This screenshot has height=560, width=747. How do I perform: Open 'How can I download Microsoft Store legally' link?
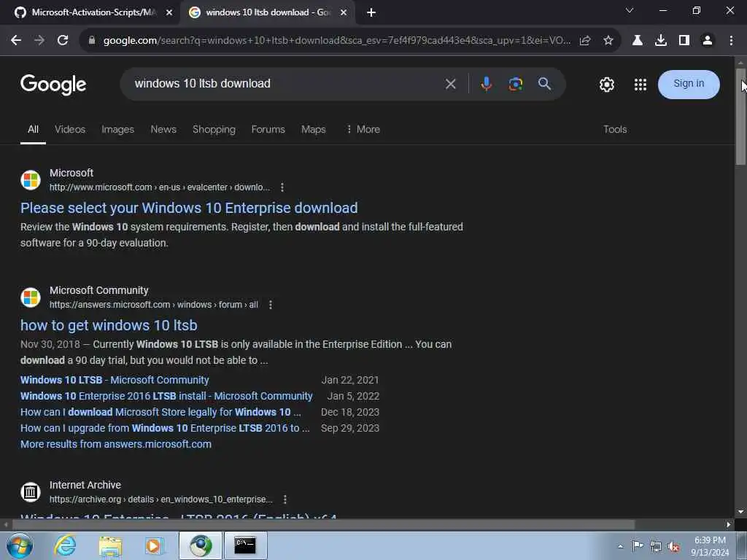point(160,413)
